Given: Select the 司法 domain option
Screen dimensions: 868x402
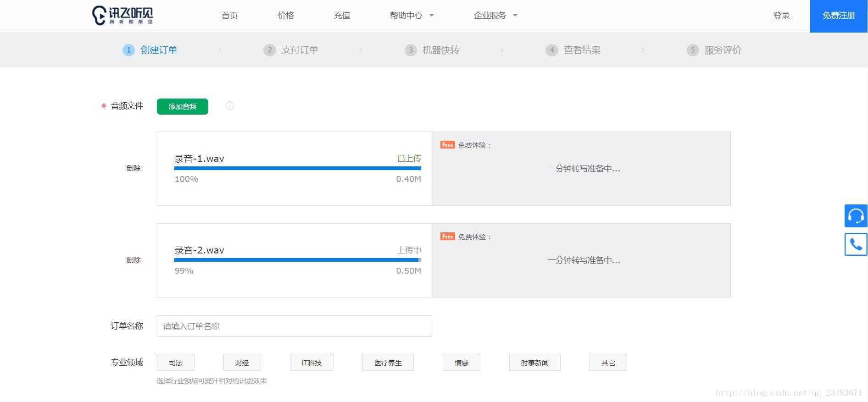Looking at the screenshot, I should (x=176, y=363).
